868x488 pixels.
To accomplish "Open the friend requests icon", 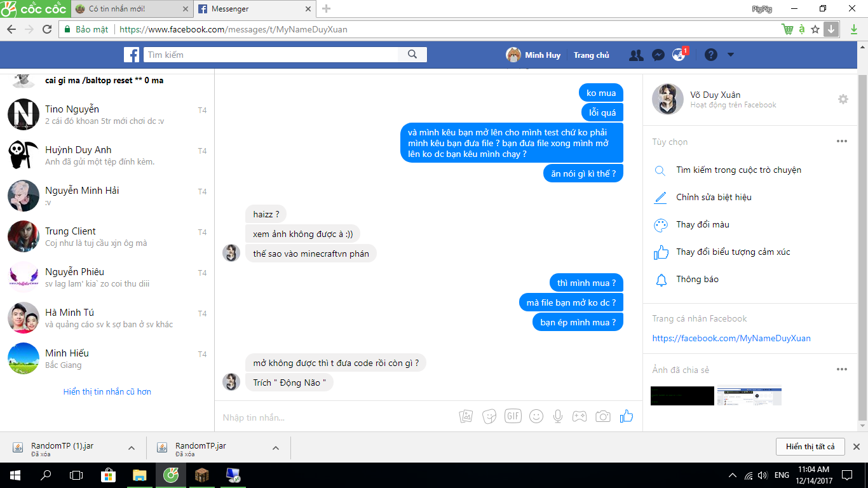I will (636, 55).
